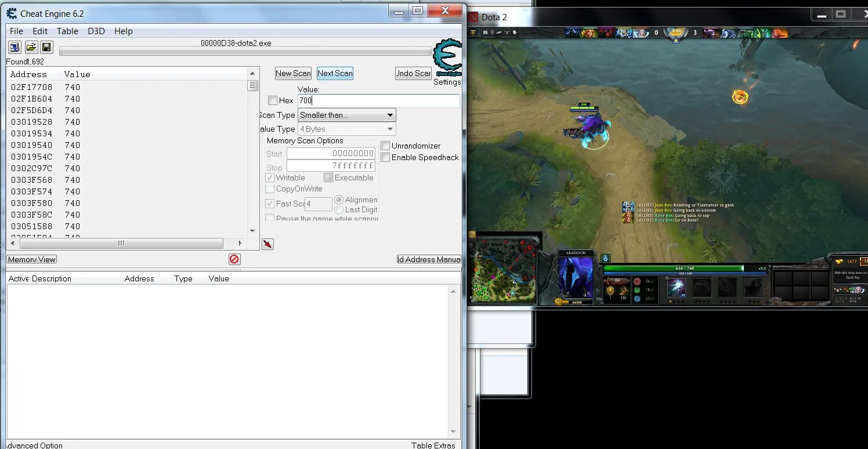Click the armor shield icon
The image size is (868, 449).
[x=610, y=291]
